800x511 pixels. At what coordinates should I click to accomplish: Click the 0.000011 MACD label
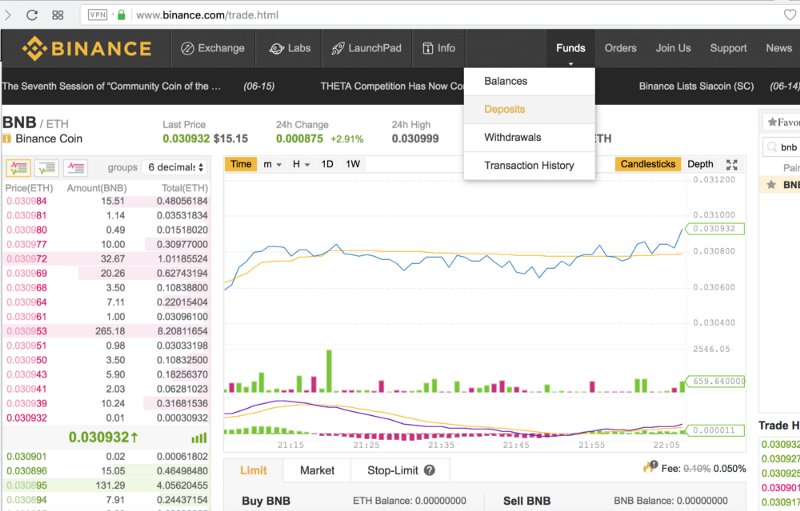click(715, 430)
